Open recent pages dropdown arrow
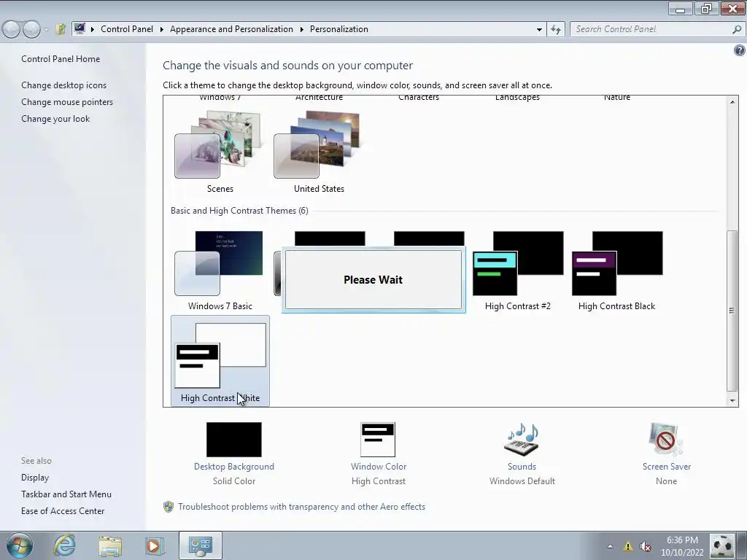This screenshot has height=560, width=747. point(46,29)
